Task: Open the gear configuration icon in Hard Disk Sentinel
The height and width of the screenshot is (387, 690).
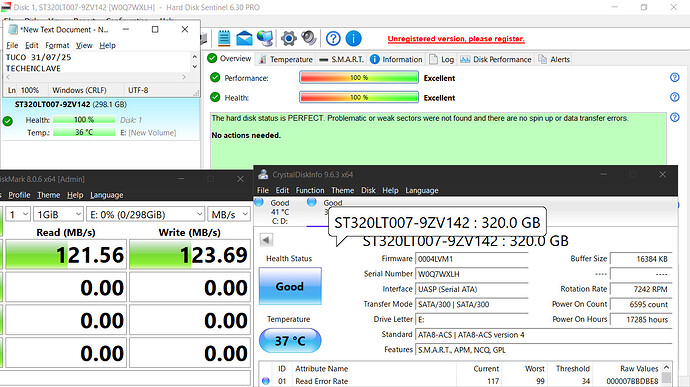Action: pos(289,39)
